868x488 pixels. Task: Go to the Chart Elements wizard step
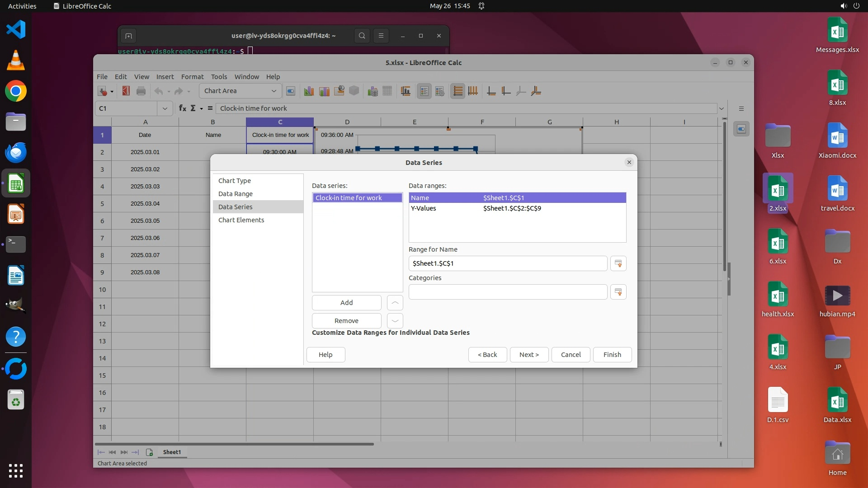point(241,220)
